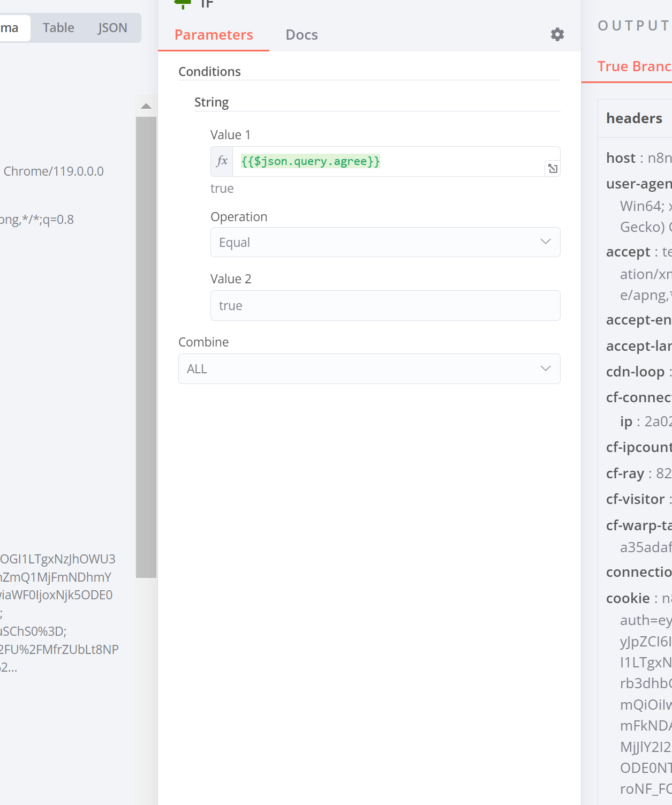Click the input panel vertical scrollbar thumb
The image size is (672, 805).
pos(146,347)
